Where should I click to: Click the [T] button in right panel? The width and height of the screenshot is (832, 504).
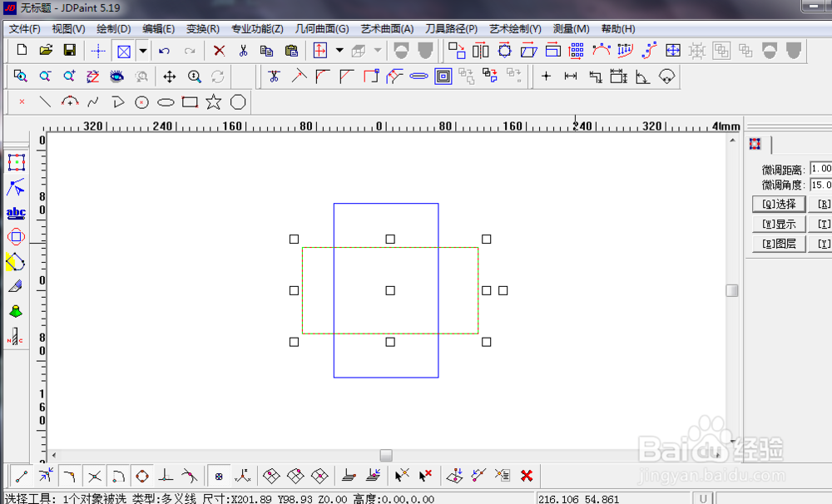click(823, 224)
